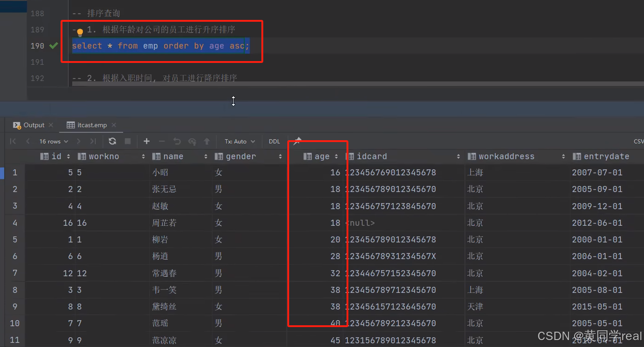Sort by the workno column header
The height and width of the screenshot is (347, 644).
111,156
